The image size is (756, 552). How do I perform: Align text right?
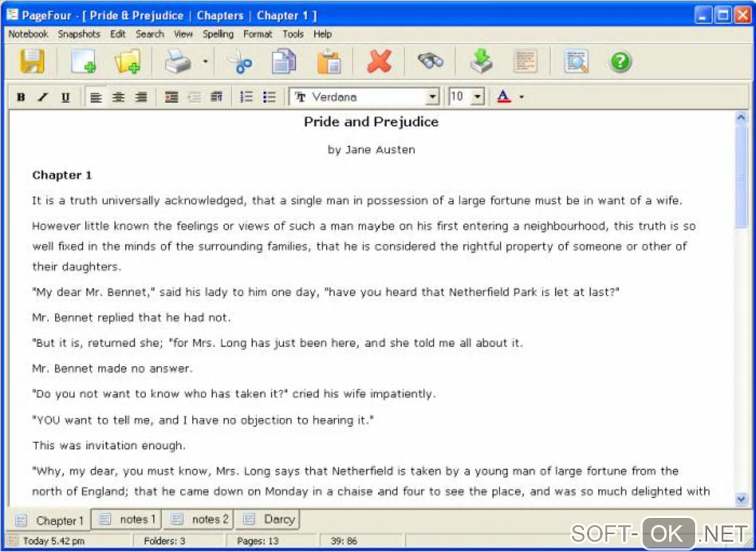pos(141,97)
